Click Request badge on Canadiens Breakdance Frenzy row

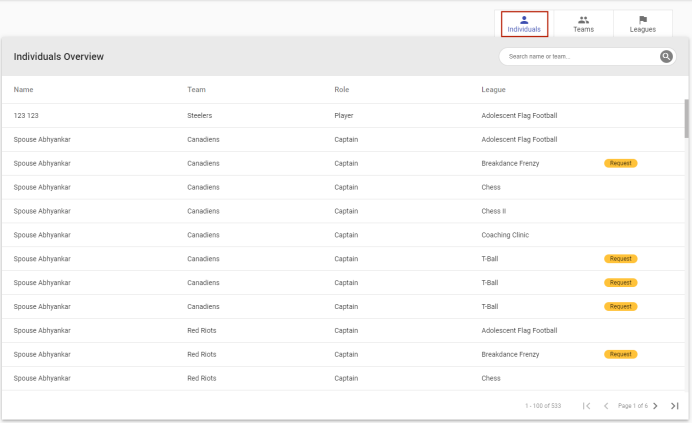pos(620,163)
